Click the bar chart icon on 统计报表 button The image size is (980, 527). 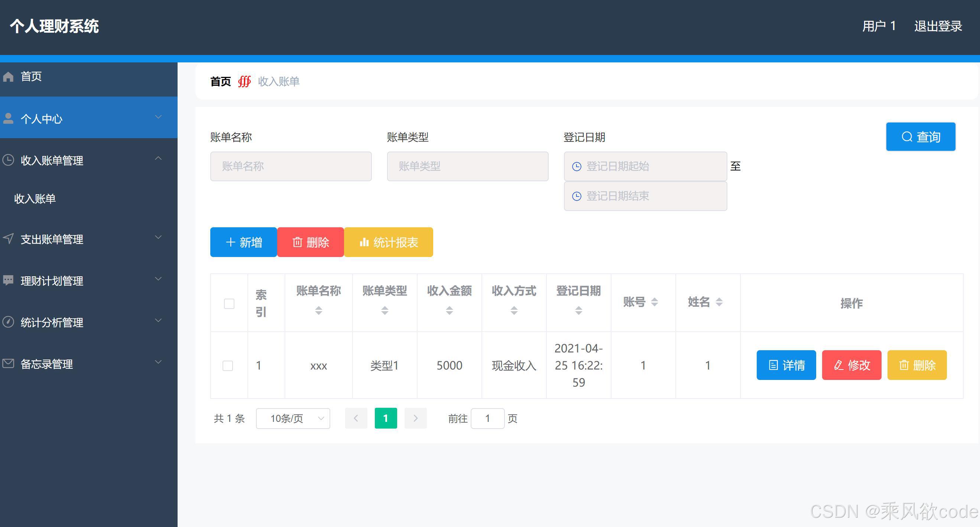tap(364, 242)
